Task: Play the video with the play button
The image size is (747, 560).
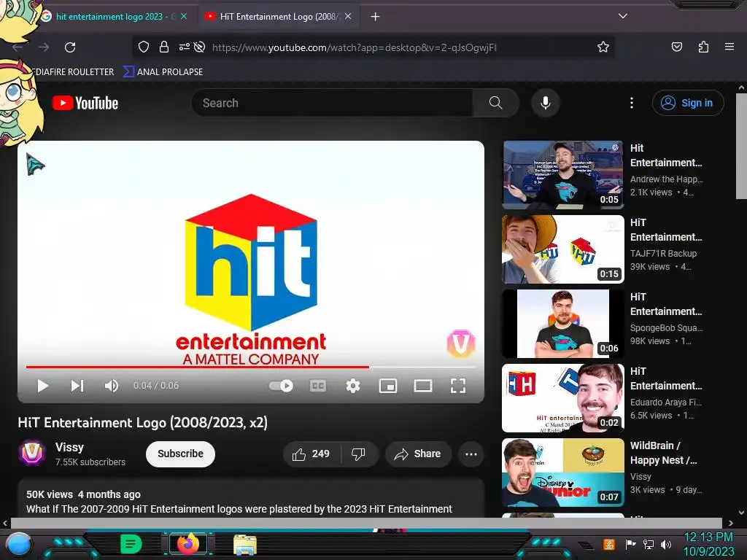Action: (x=43, y=386)
